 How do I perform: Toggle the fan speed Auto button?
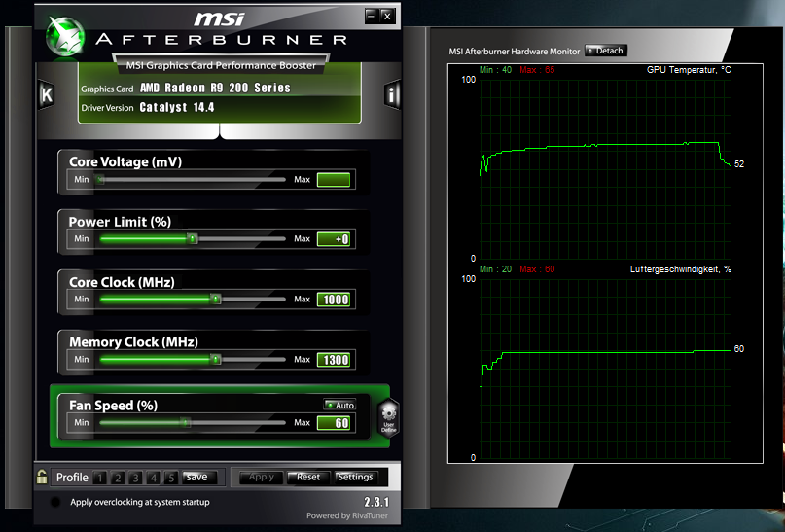pyautogui.click(x=339, y=405)
